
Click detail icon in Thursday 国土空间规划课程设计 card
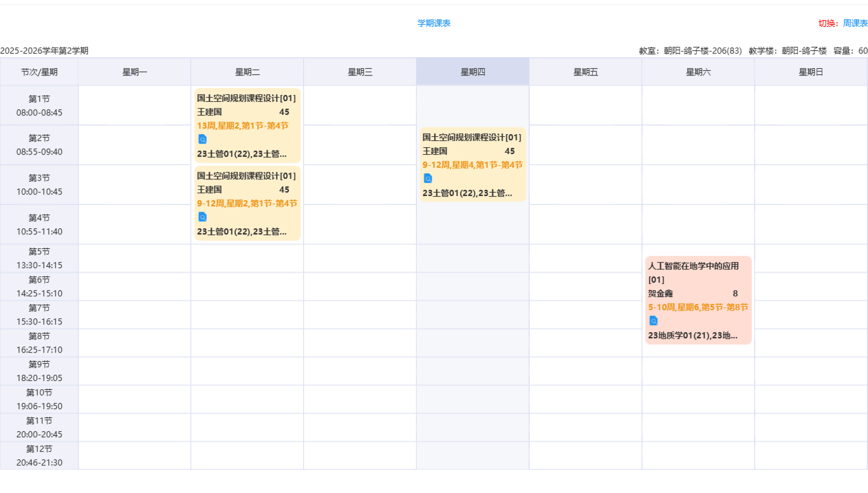coord(428,178)
